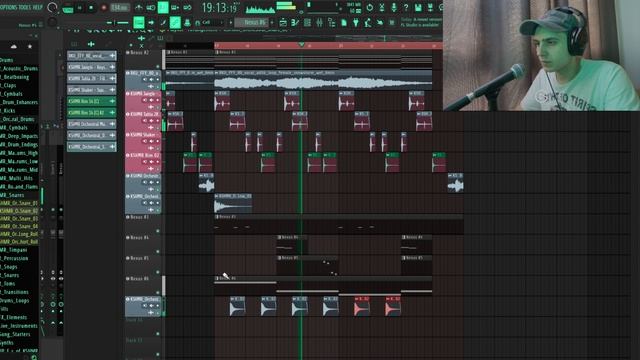Image resolution: width=640 pixels, height=360 pixels.
Task: Expand the Claps folder
Action: (9, 86)
